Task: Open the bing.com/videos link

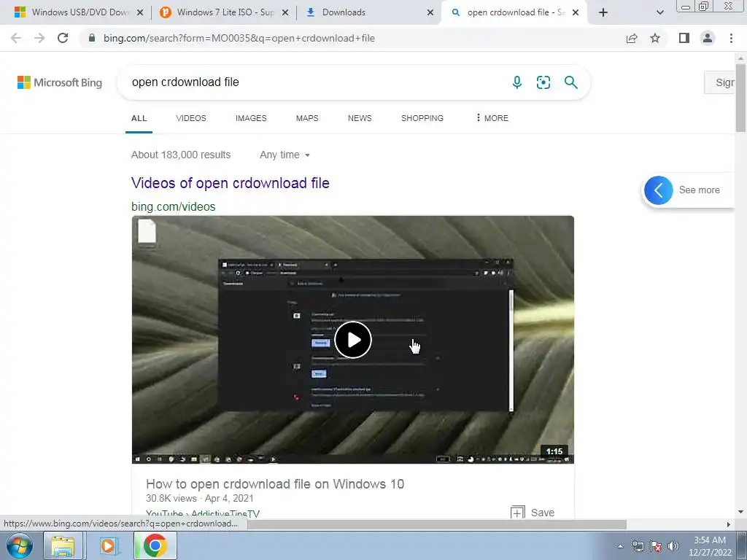Action: (174, 206)
